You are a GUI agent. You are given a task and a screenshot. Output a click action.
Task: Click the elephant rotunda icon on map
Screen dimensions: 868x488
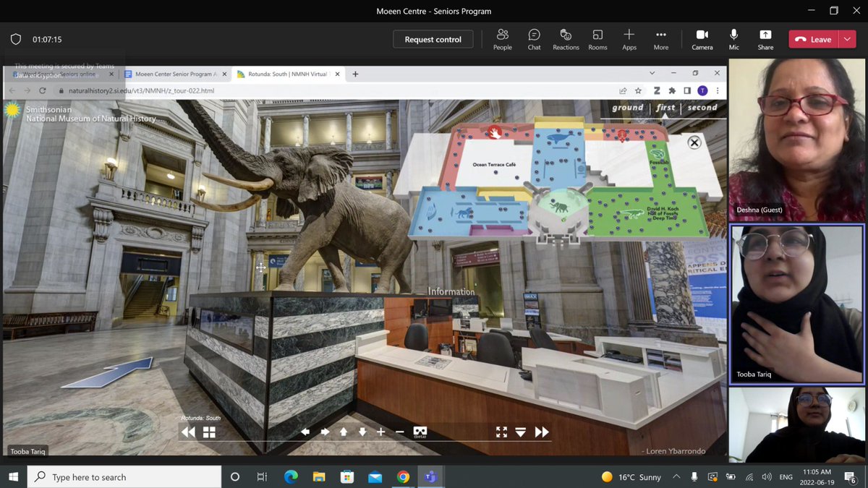[560, 207]
